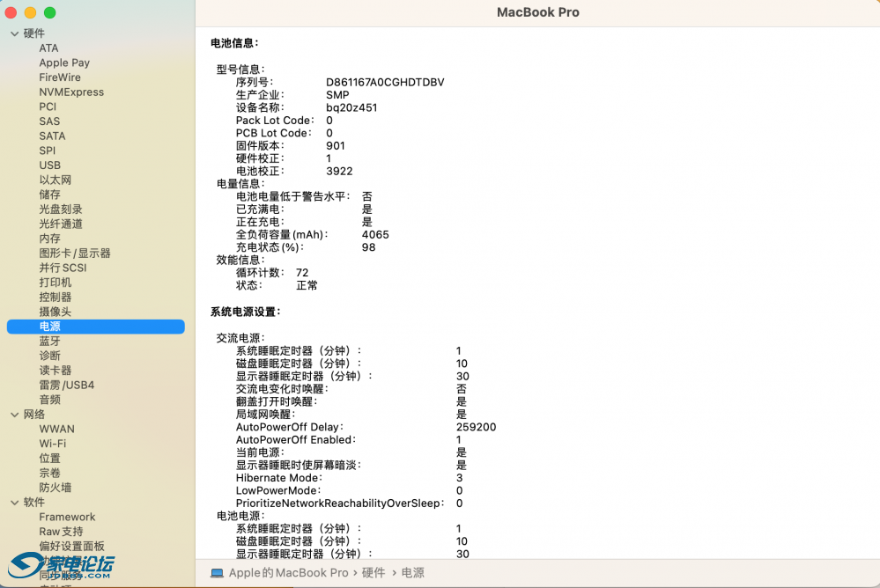The width and height of the screenshot is (880, 588).
Task: Click the charge state value 98
Action: coord(368,247)
